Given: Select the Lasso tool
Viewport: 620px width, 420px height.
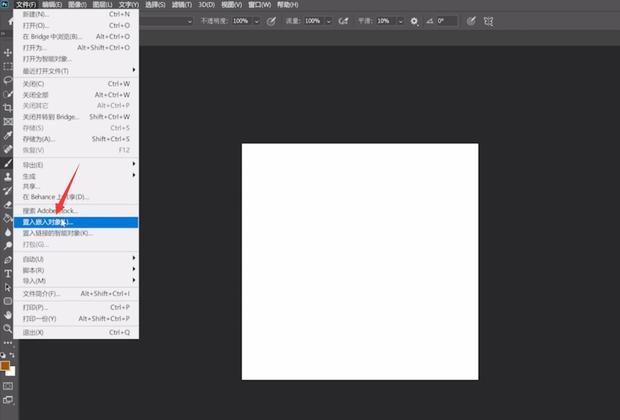Looking at the screenshot, I should click(x=8, y=80).
